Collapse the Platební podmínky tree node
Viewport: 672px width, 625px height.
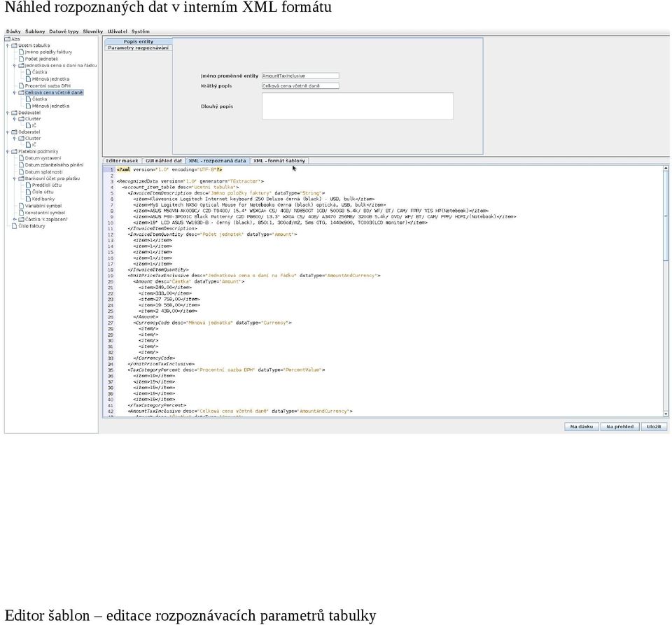coord(8,152)
